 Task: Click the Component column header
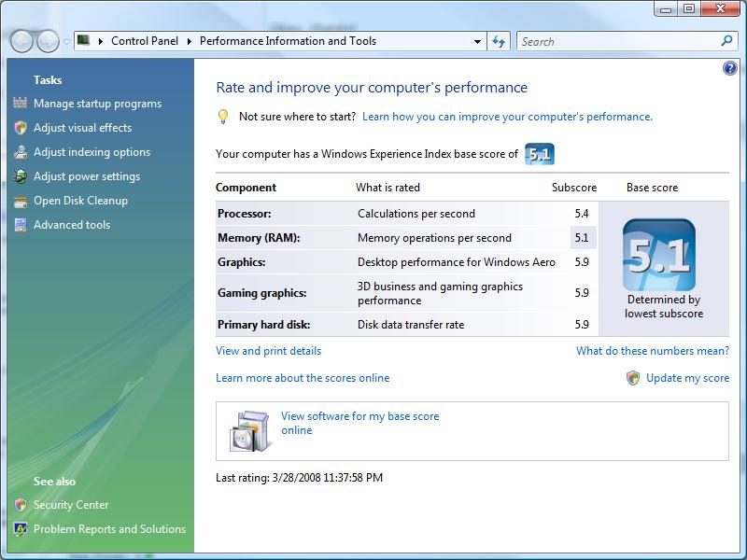(x=246, y=188)
